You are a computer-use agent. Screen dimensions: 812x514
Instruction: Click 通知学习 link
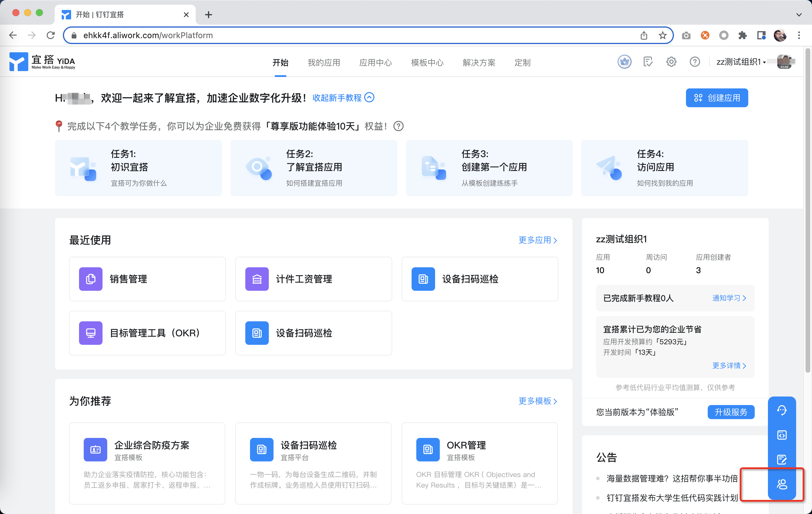pos(729,298)
